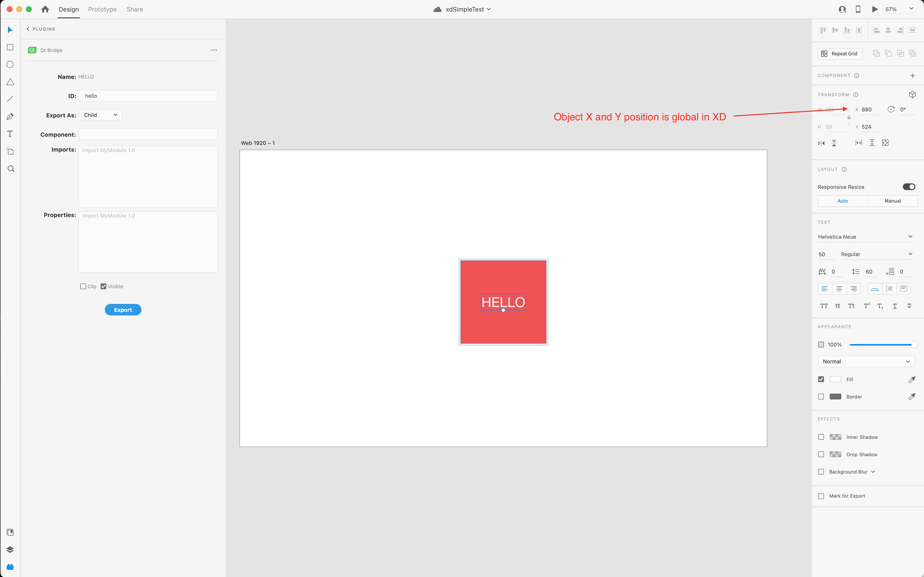The image size is (924, 577).
Task: Select the Text tool
Action: 10,134
